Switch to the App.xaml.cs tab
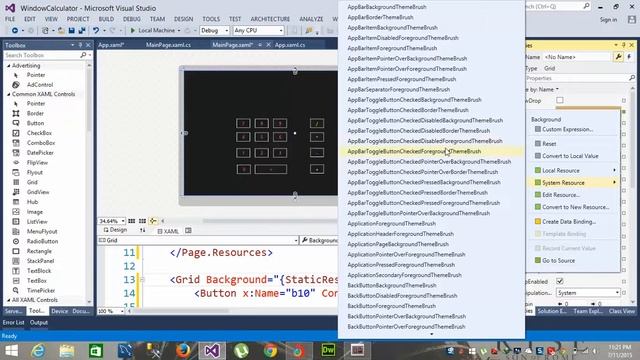 pyautogui.click(x=290, y=45)
